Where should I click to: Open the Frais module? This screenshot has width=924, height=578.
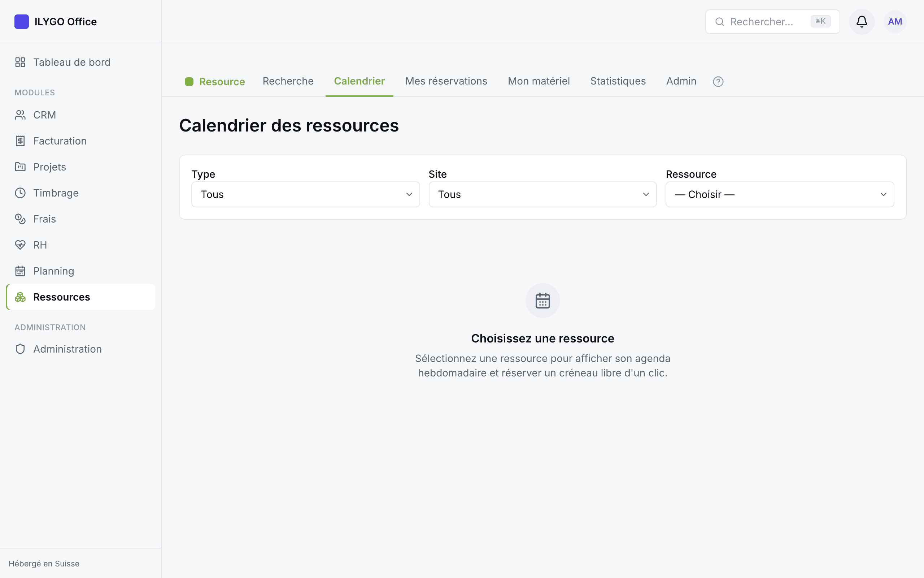[80, 219]
